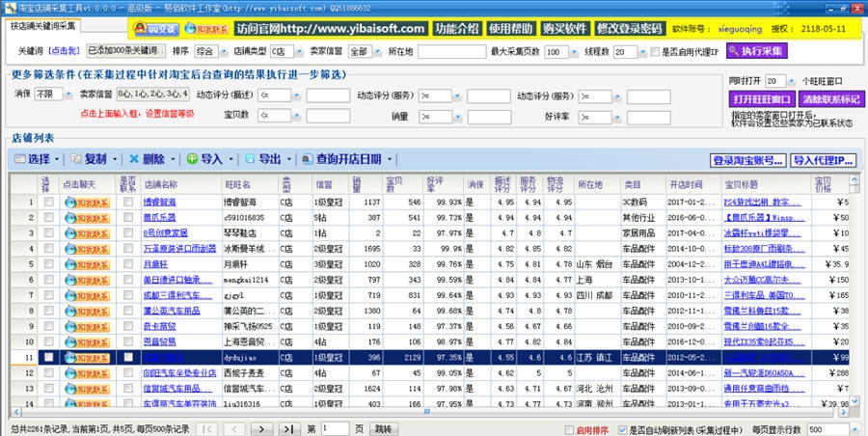
Task: Click the 和我联系 icon in row 8
Action: coord(87,311)
